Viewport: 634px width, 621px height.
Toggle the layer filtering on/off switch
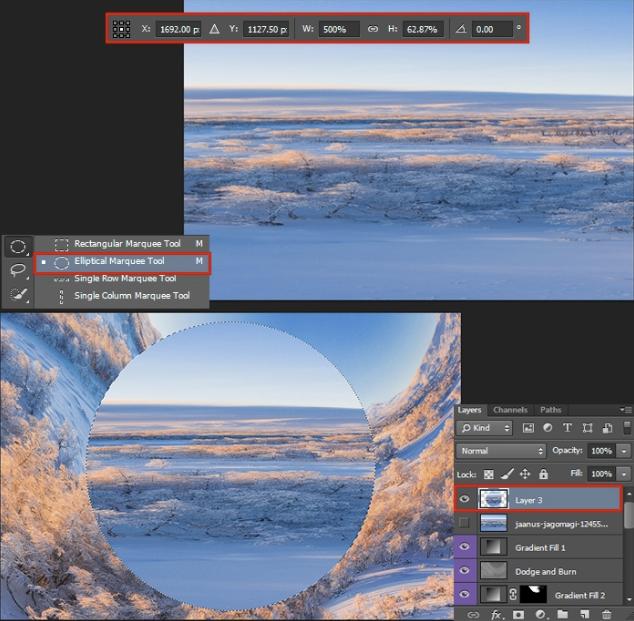pos(627,428)
